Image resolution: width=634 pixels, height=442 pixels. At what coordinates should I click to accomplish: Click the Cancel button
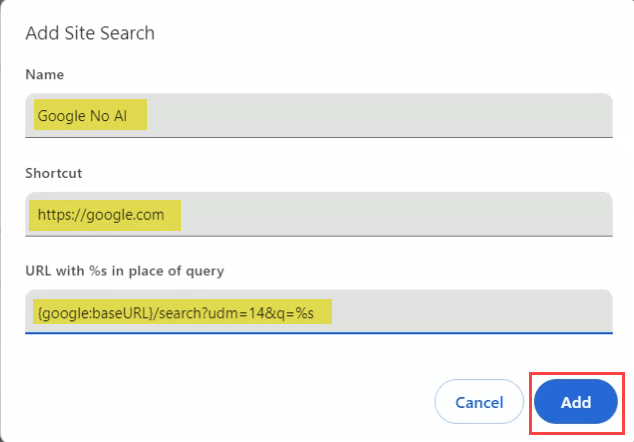(x=478, y=402)
